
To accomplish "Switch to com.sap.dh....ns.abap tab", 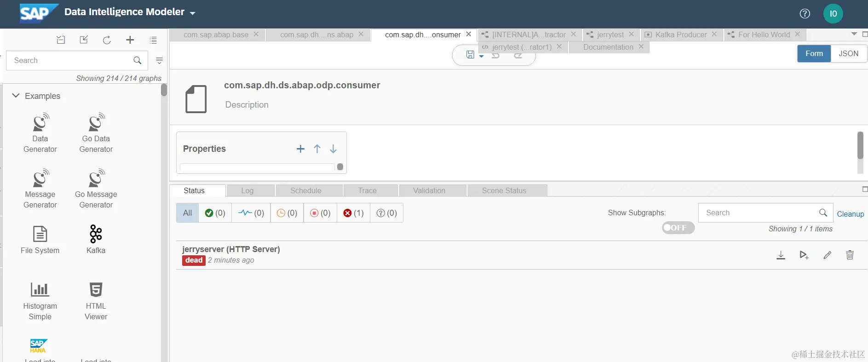I will 316,34.
